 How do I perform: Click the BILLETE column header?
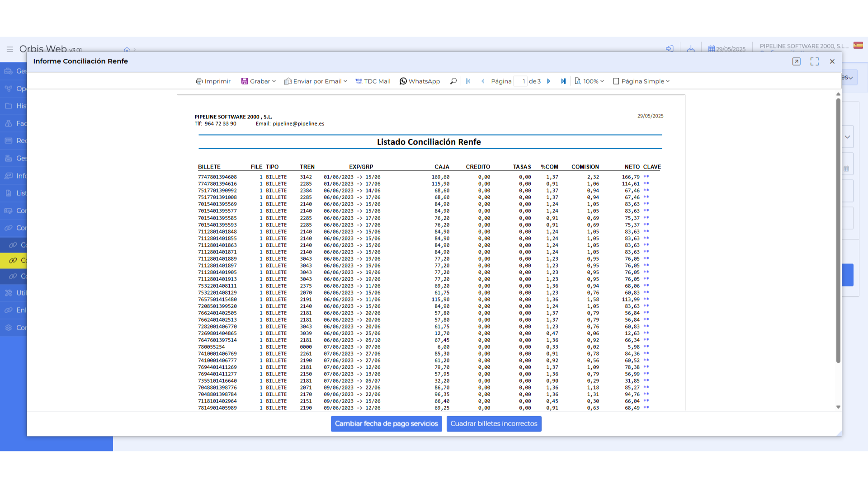pyautogui.click(x=209, y=167)
